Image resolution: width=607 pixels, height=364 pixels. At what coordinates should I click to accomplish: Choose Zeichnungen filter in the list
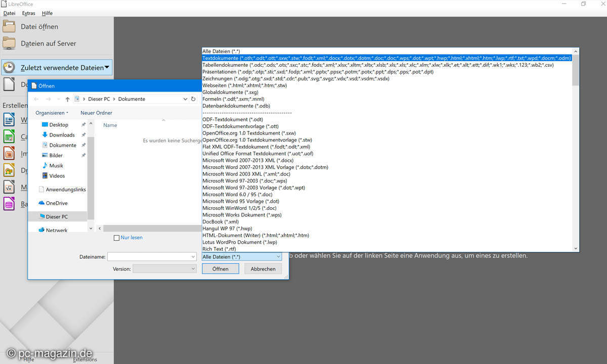point(387,78)
